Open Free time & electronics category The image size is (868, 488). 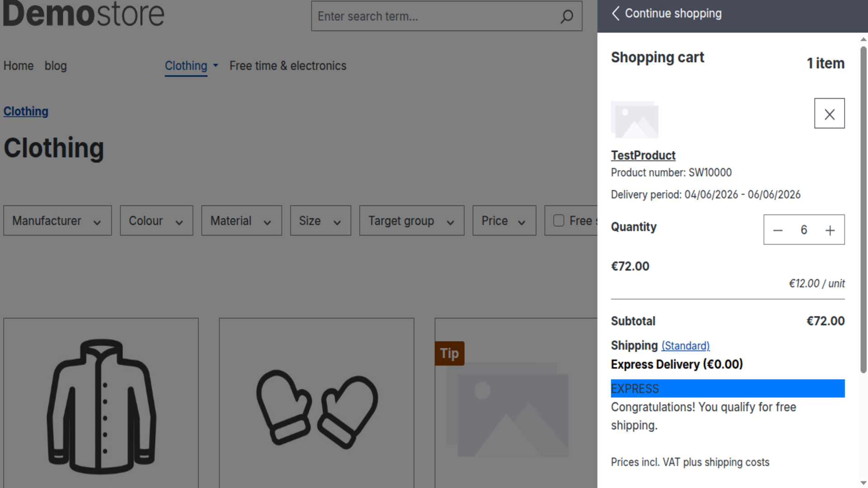[288, 66]
